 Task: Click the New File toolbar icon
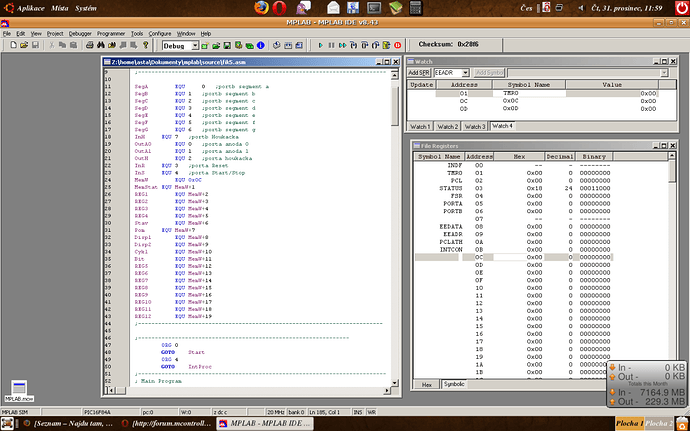point(13,45)
